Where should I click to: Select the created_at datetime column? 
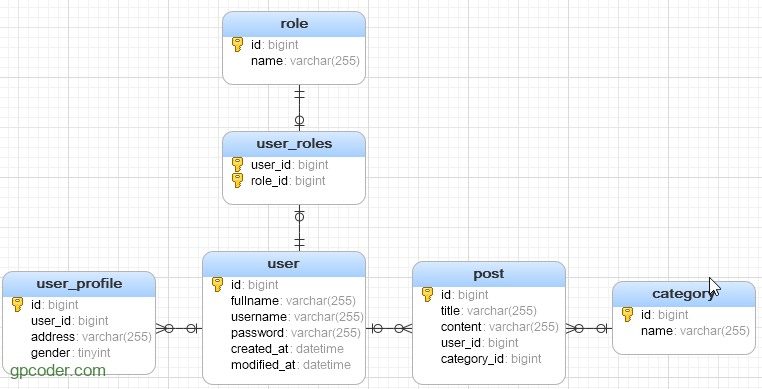pyautogui.click(x=287, y=349)
